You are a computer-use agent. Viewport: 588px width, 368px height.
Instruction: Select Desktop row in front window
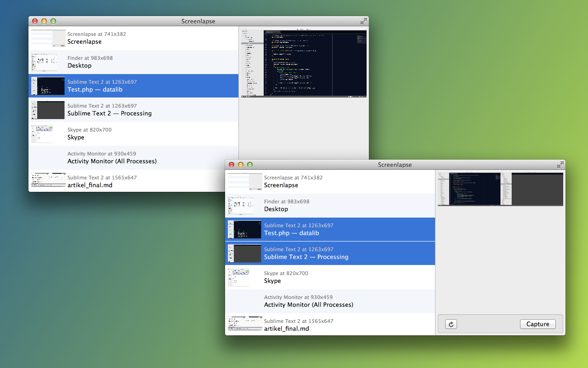pyautogui.click(x=330, y=206)
